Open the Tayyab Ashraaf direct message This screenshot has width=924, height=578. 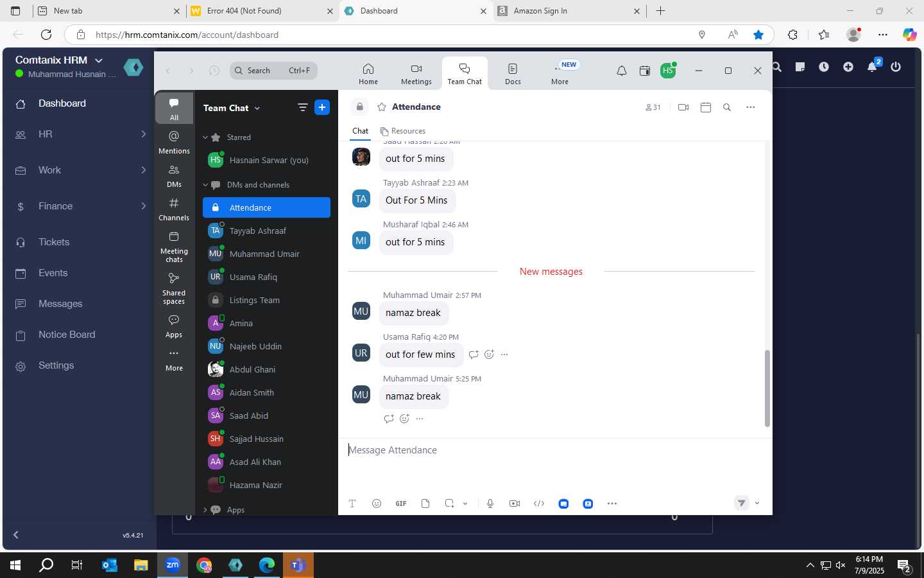266,231
